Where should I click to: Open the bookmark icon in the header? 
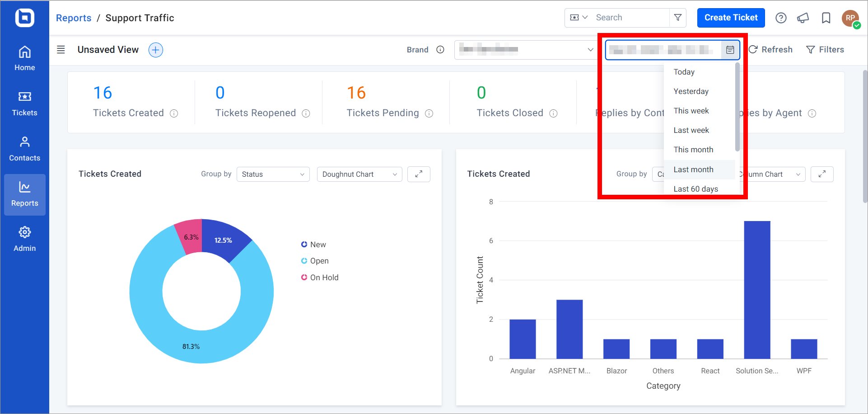(826, 18)
